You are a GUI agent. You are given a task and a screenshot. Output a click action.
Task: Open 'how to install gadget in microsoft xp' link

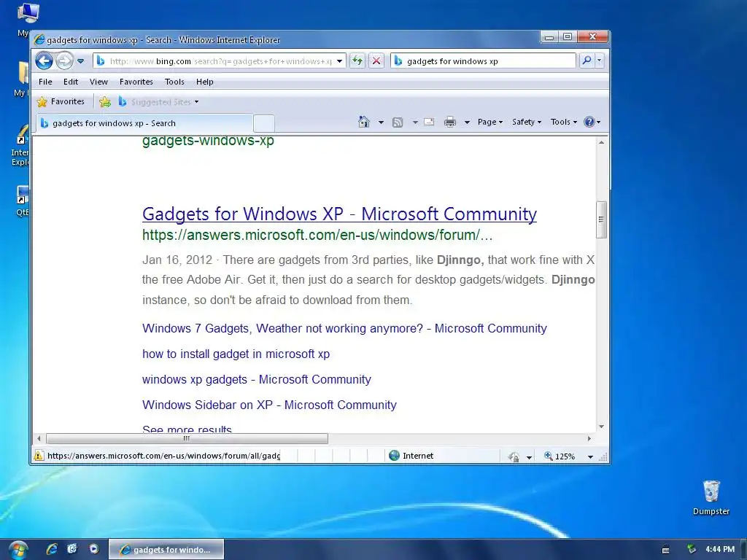coord(236,354)
